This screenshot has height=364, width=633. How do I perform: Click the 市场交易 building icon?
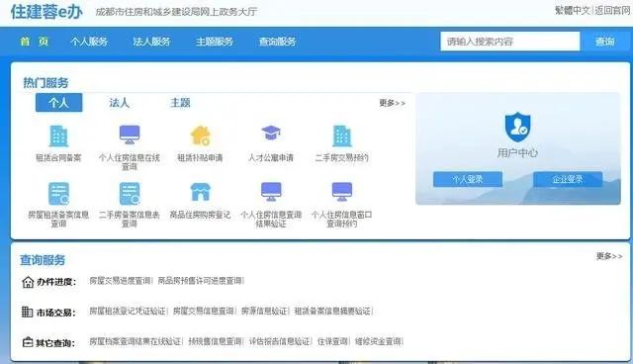point(27,312)
